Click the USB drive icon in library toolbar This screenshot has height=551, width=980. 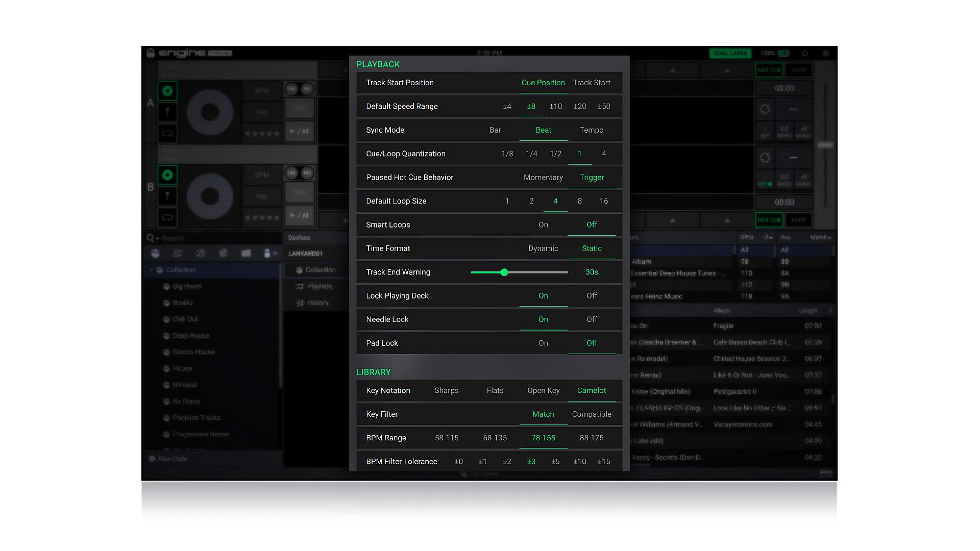pos(266,253)
